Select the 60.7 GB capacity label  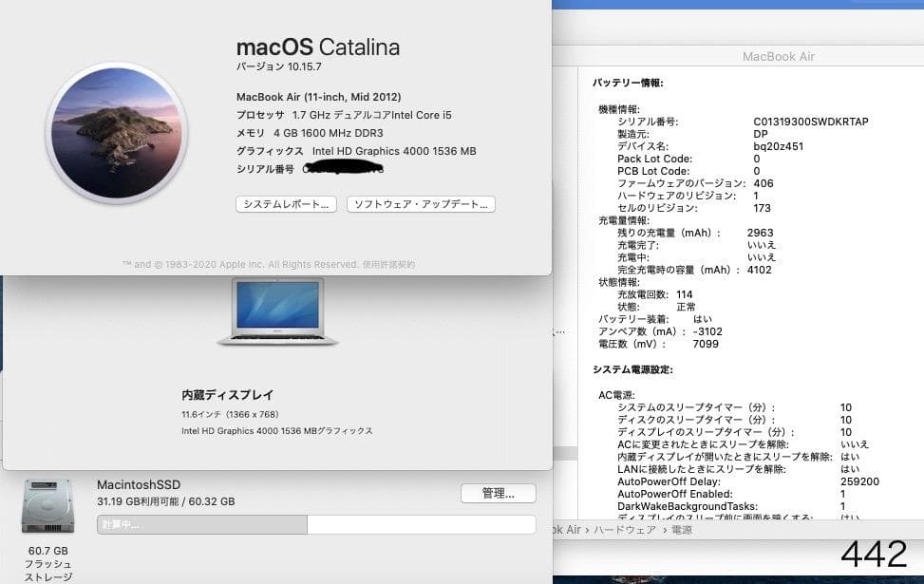47,551
